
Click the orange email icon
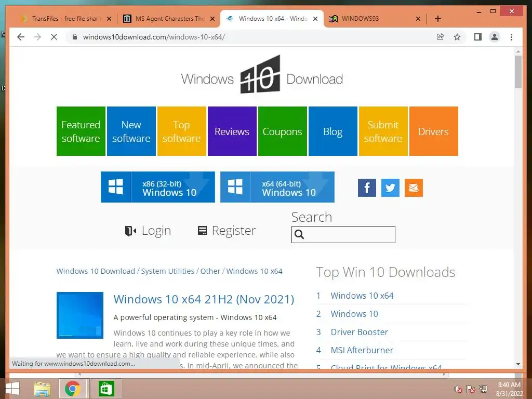click(x=414, y=188)
